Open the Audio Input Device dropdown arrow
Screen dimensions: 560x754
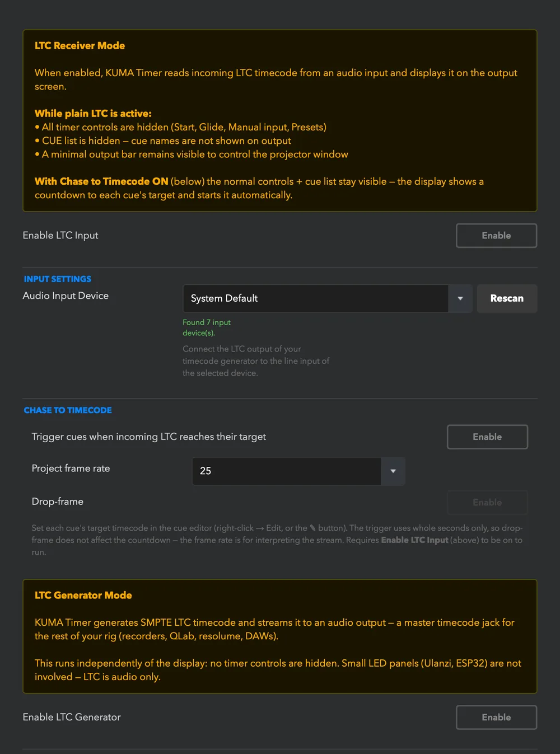pos(460,298)
